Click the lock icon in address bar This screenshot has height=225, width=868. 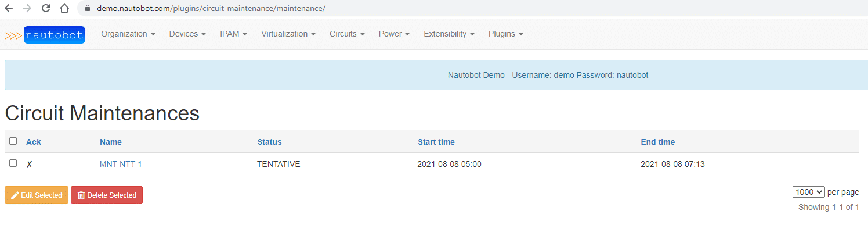tap(88, 9)
